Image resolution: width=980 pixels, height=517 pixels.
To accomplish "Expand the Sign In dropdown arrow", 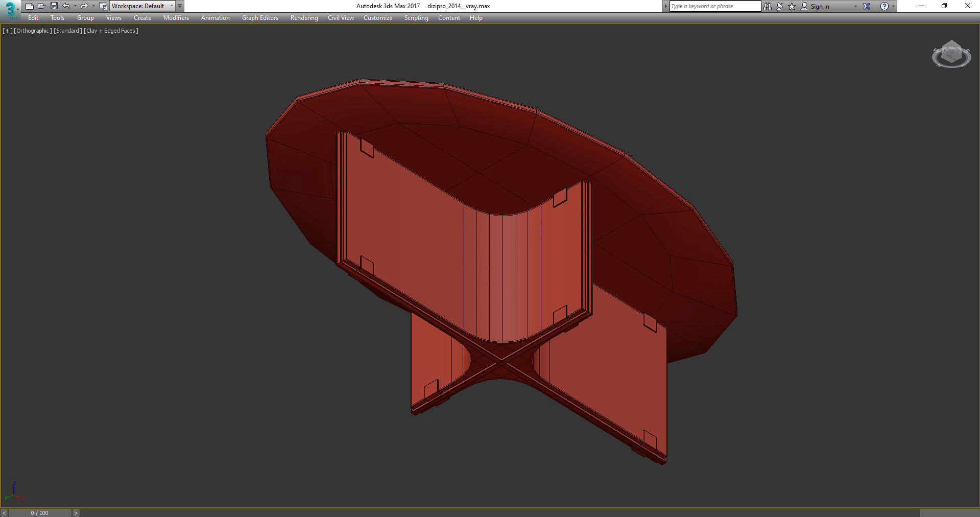I will click(855, 6).
